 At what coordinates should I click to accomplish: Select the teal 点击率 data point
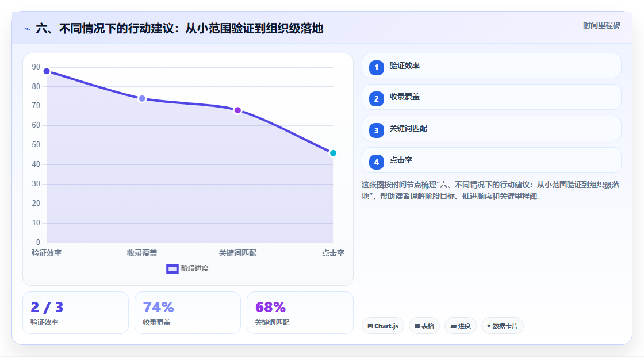(x=333, y=153)
